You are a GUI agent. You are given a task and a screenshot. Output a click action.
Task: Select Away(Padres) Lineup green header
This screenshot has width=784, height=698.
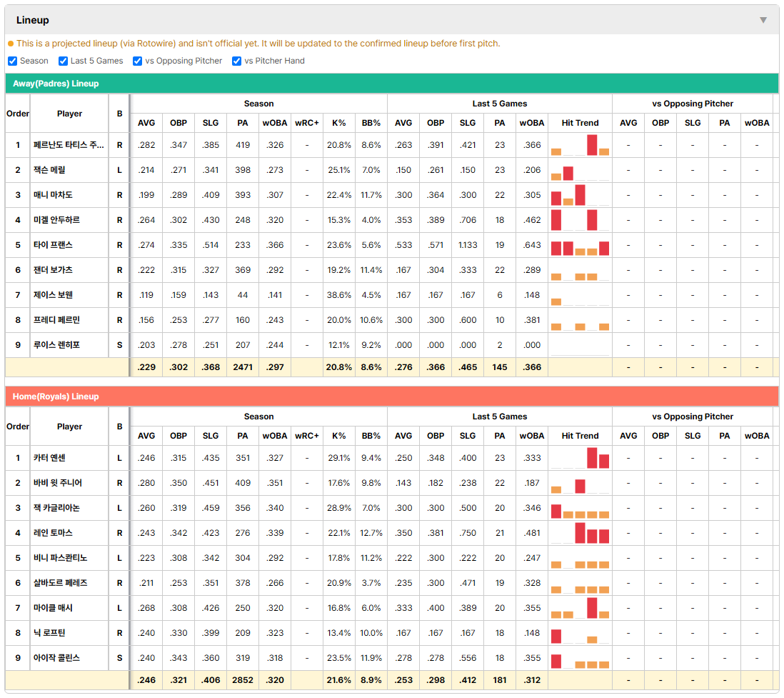[x=391, y=84]
